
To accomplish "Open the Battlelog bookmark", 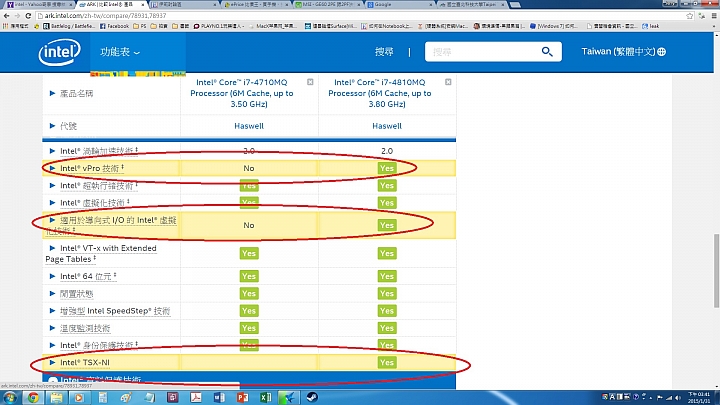I will point(68,26).
